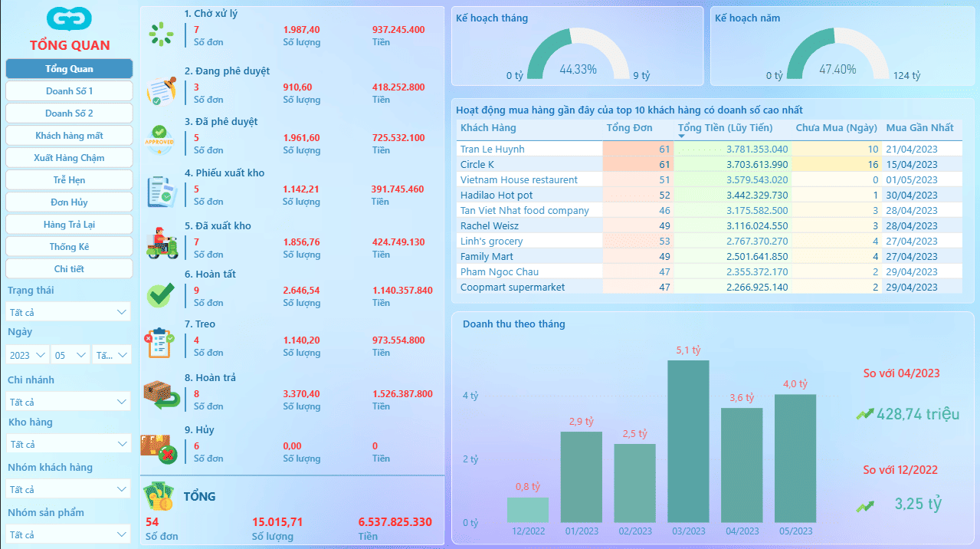Expand the Trạng thái dropdown

[x=68, y=312]
